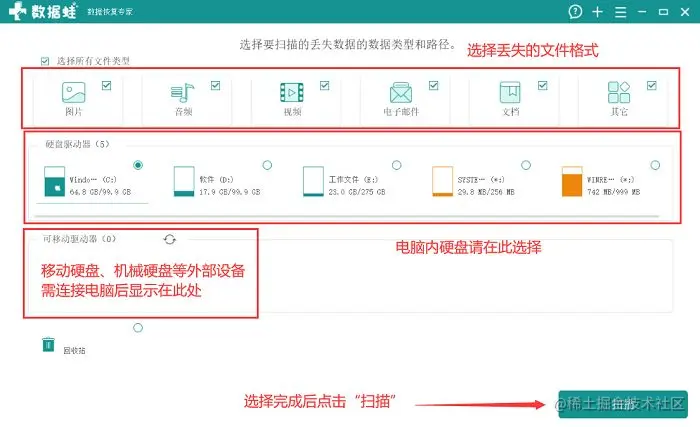Refresh the removable drives list
The image size is (700, 427).
(170, 239)
